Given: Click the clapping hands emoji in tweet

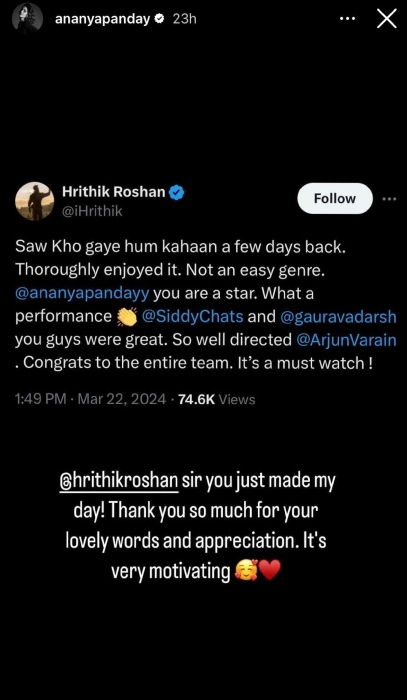Looking at the screenshot, I should click(126, 317).
